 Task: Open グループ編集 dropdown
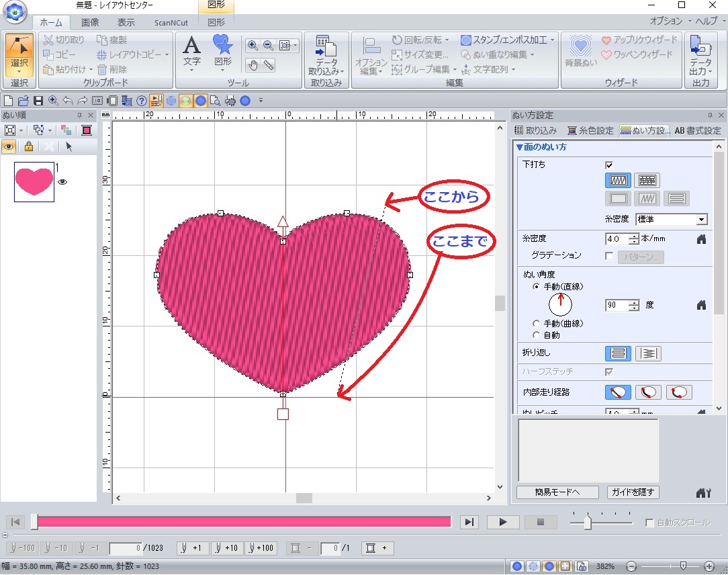pos(455,70)
